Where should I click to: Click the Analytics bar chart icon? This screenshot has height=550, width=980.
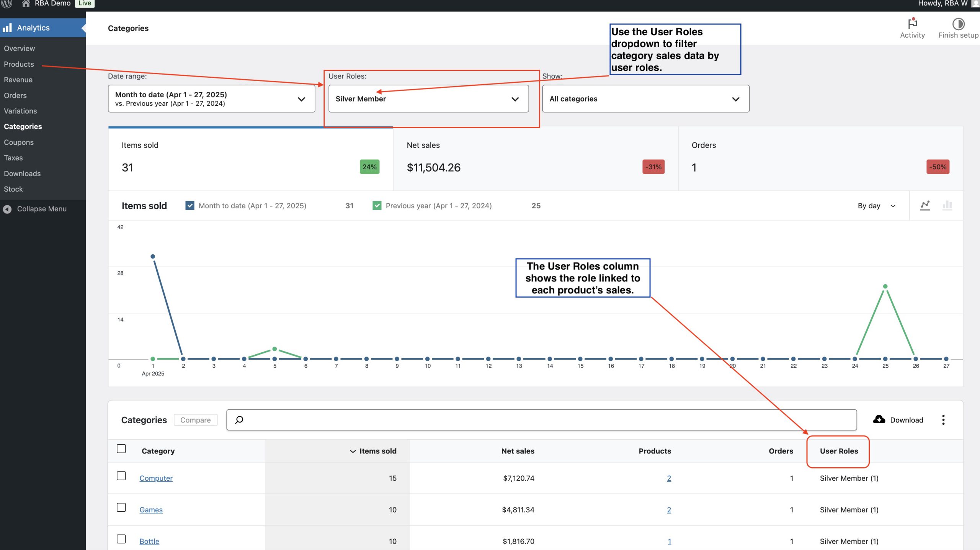(7, 28)
